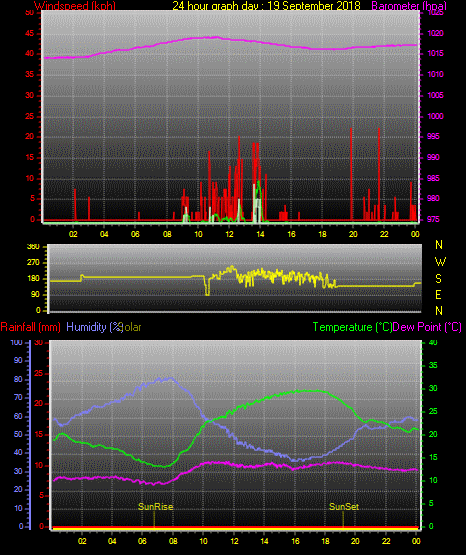The height and width of the screenshot is (555, 466).
Task: Click the 12 hour tick on windspeed graph
Action: pos(229,234)
